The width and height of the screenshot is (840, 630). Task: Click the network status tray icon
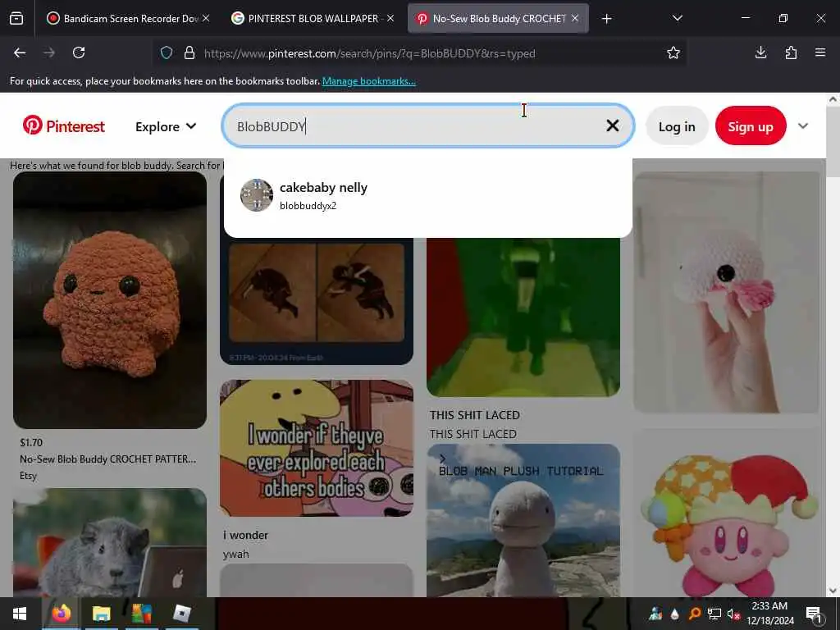tap(714, 614)
